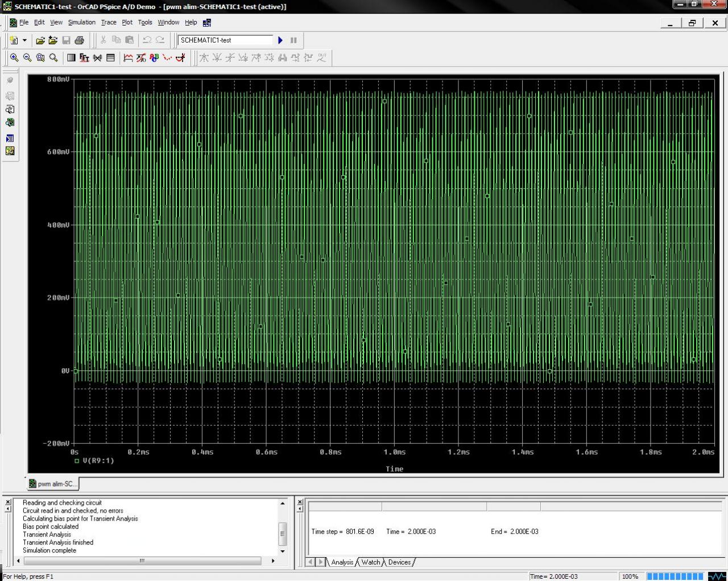Click the SCHEMATIC1-test profile name field
Screen dimensions: 728x581
coord(225,40)
